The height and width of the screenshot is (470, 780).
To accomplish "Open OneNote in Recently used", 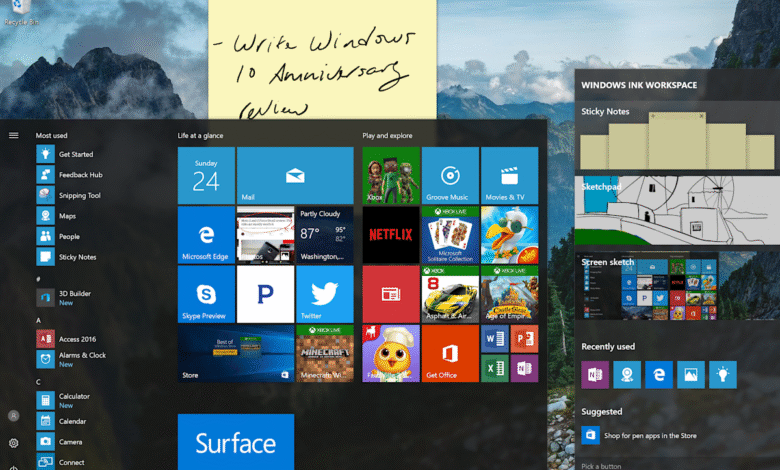I will (595, 374).
